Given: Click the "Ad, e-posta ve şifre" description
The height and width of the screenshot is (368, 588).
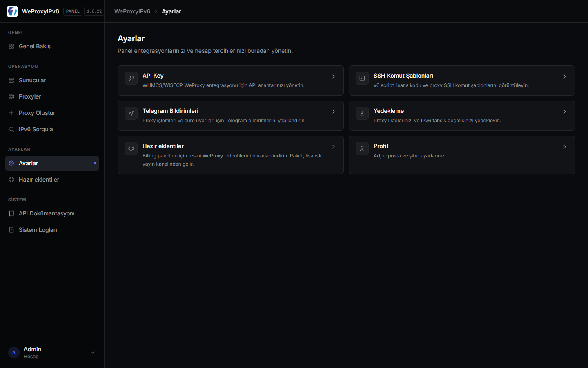Looking at the screenshot, I should click(x=410, y=156).
